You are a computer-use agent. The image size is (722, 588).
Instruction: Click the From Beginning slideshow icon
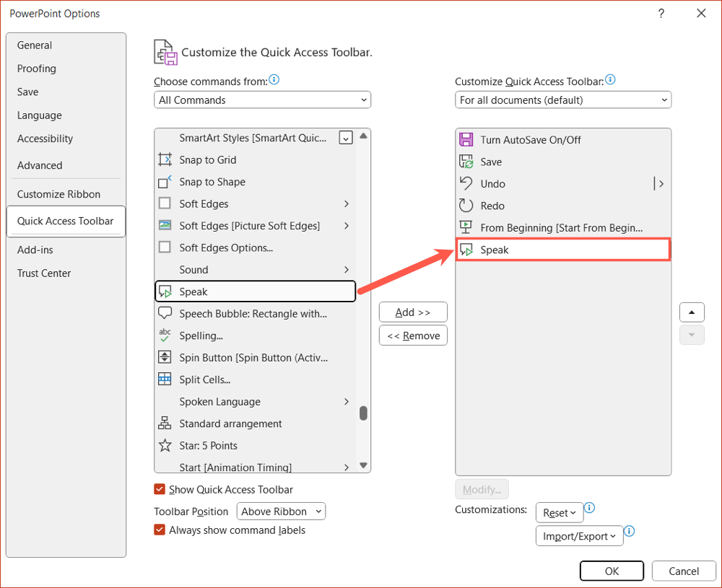point(466,227)
